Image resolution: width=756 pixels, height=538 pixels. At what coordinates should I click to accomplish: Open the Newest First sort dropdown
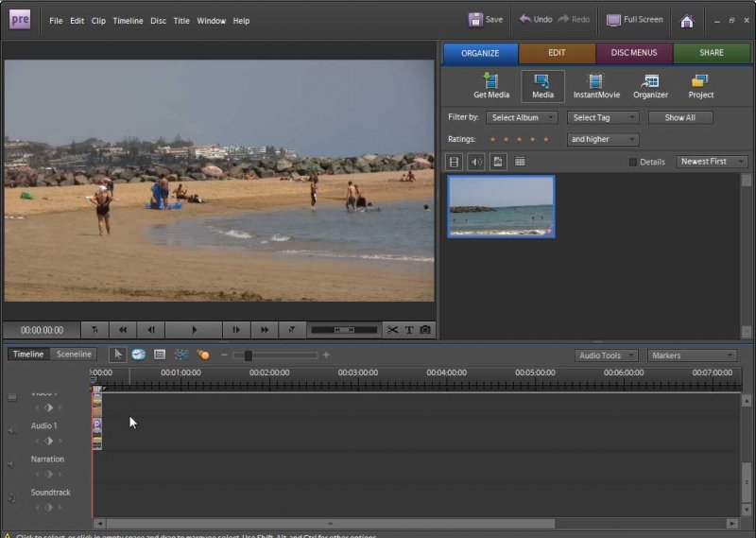[x=711, y=162]
